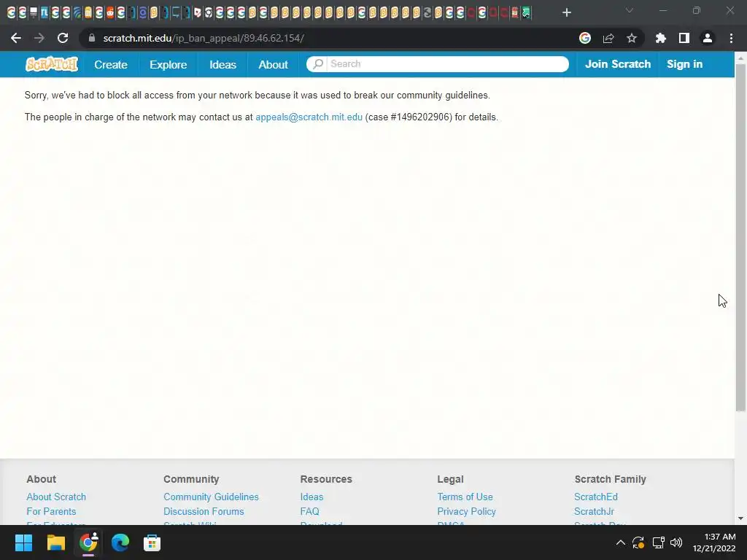
Task: Click the 'Scratch Family' footer heading
Action: click(610, 479)
